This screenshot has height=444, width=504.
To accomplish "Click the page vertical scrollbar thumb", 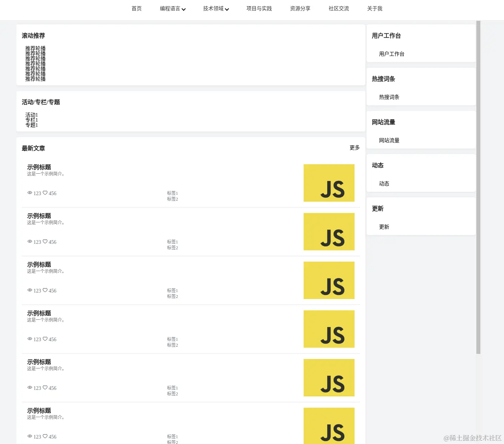I will click(478, 187).
